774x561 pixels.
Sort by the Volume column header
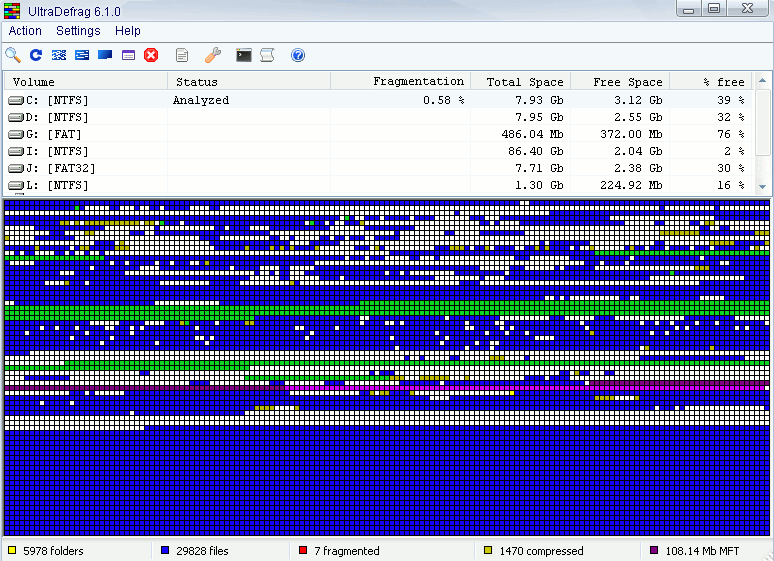[86, 81]
